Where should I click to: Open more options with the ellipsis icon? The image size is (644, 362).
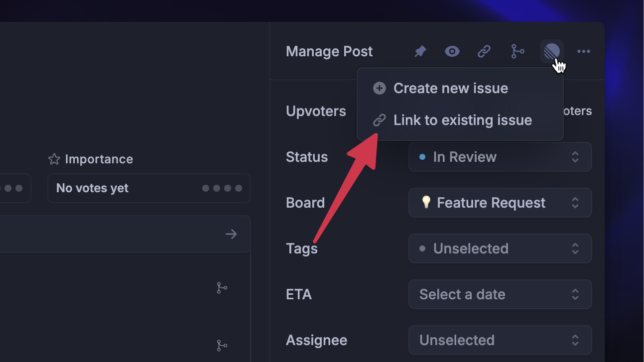[x=583, y=51]
